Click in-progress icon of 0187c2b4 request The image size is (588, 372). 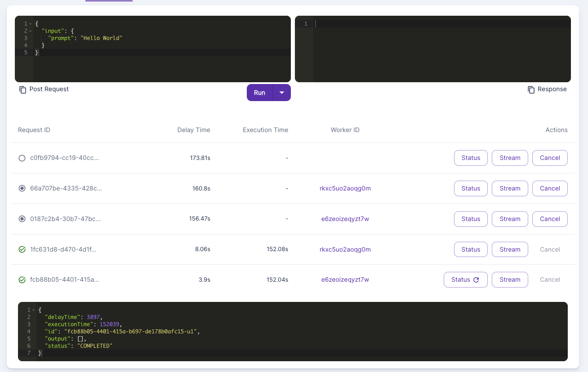pos(22,219)
